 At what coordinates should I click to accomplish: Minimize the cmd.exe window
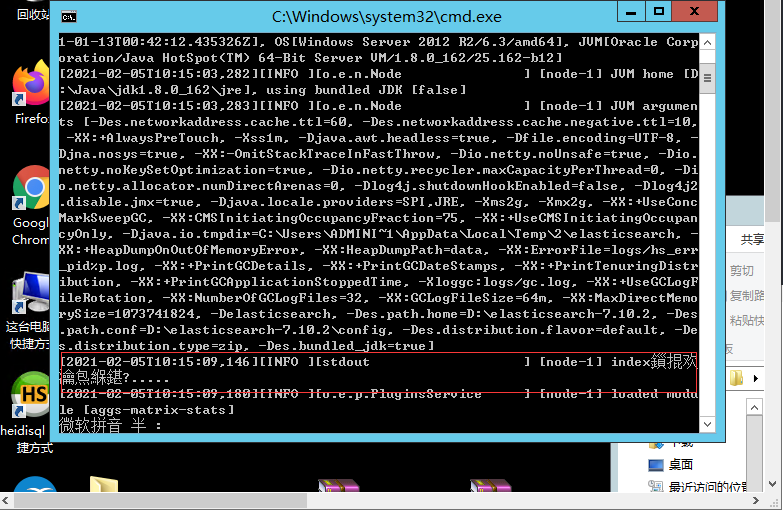[631, 11]
